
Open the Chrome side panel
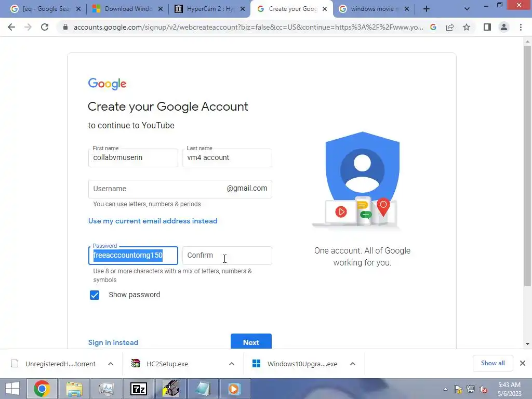[x=487, y=27]
